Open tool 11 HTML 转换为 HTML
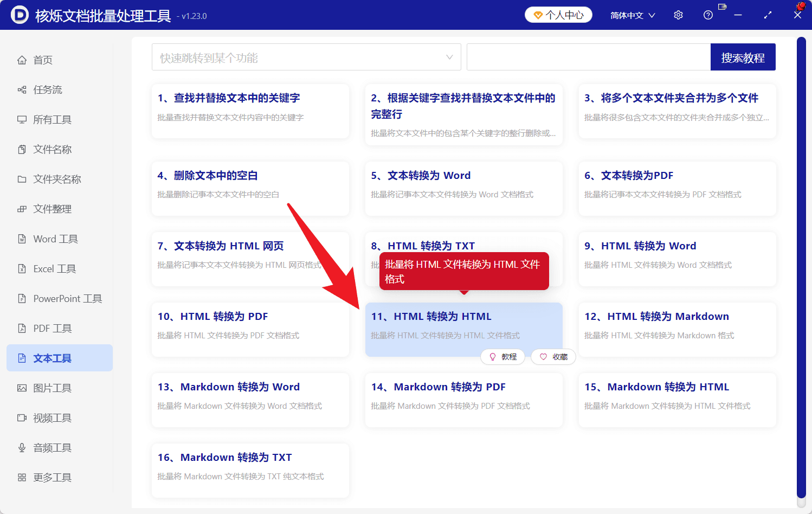Screen dimensions: 812x514 (x=464, y=329)
